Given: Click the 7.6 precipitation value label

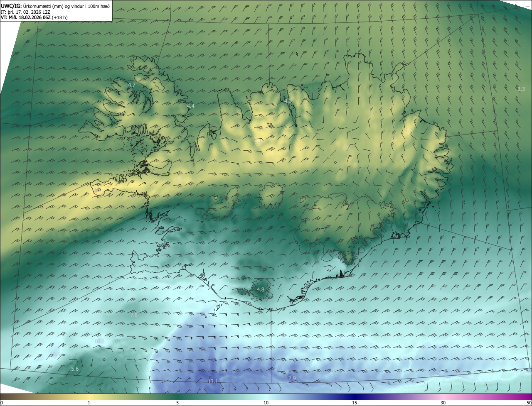Looking at the screenshot, I should coord(134,315).
